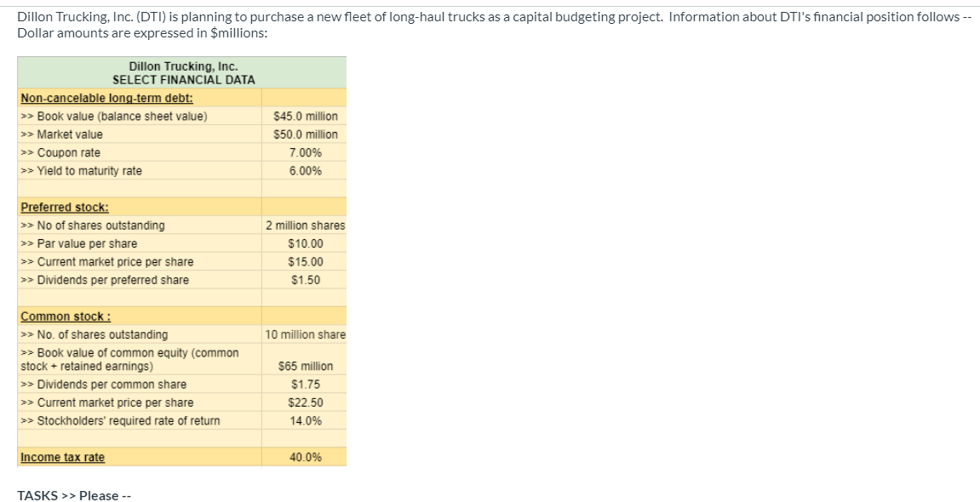The image size is (980, 502).
Task: Click the 7.00% coupon rate value
Action: pos(305,153)
